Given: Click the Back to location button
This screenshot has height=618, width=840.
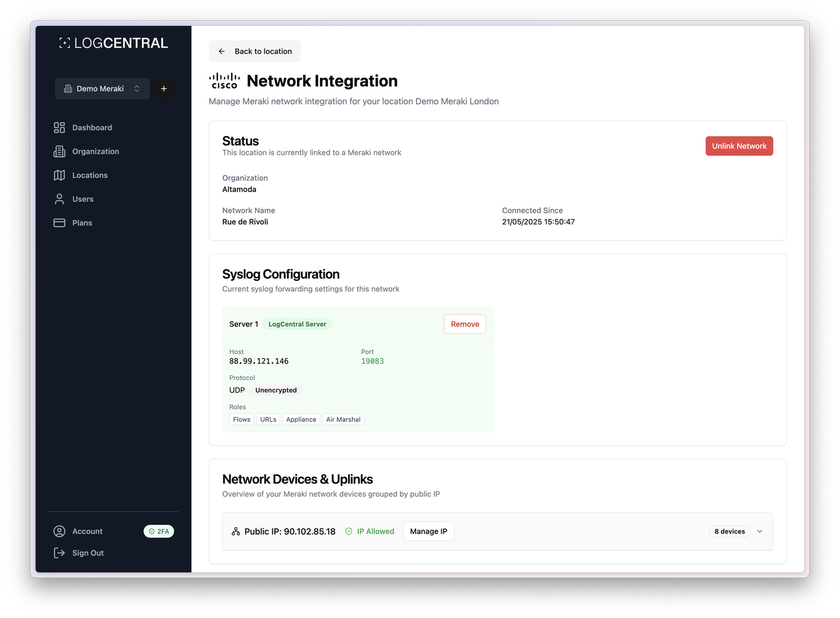Looking at the screenshot, I should point(255,51).
